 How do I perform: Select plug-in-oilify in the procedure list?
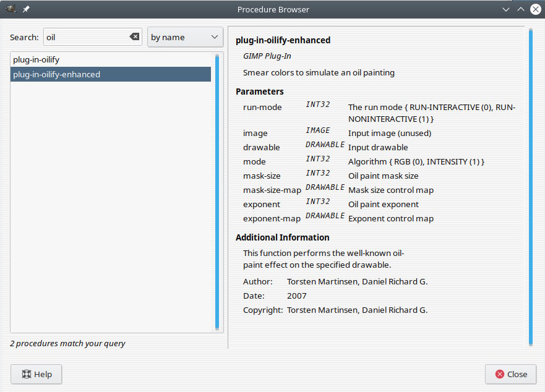[111, 60]
